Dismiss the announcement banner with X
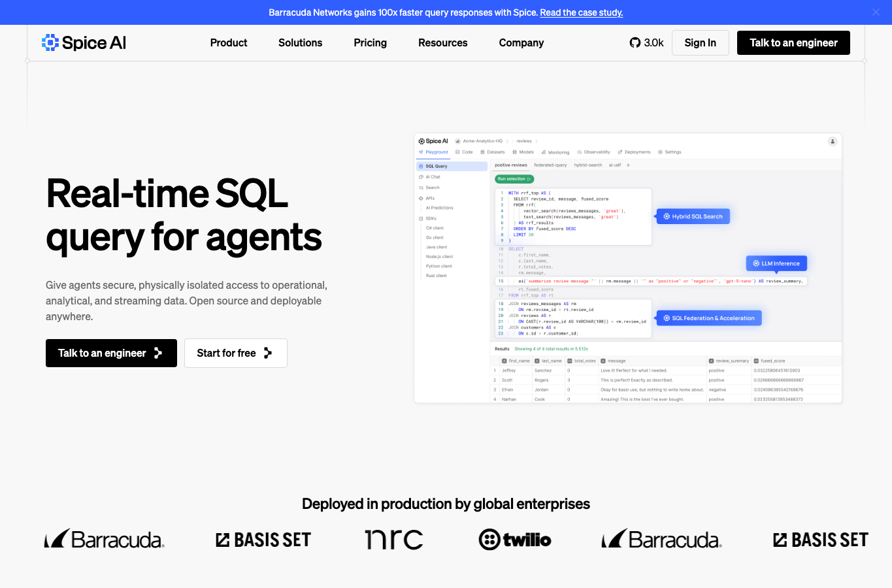This screenshot has width=892, height=588. coord(876,12)
